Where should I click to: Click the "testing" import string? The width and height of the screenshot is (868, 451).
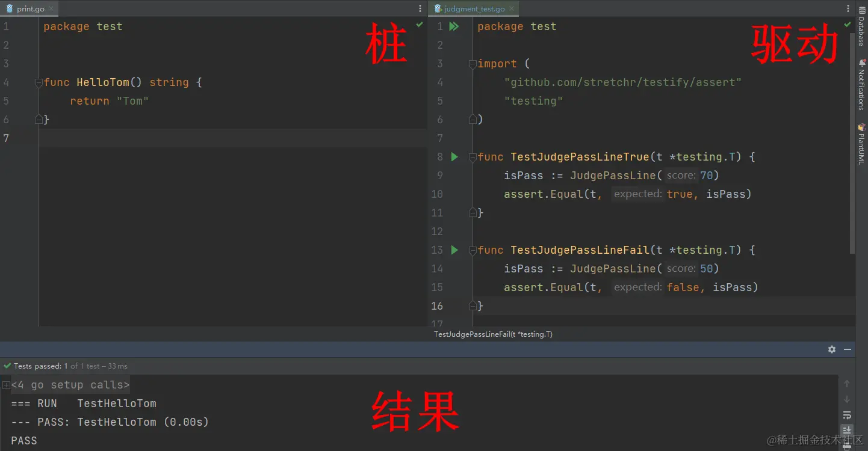[533, 101]
